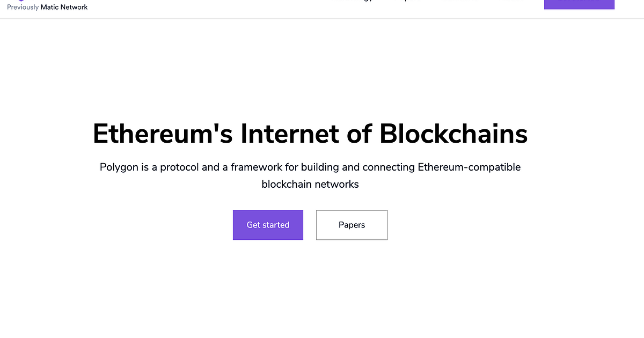Click the purple Get started button
Screen dimensions: 644x338
pyautogui.click(x=268, y=225)
